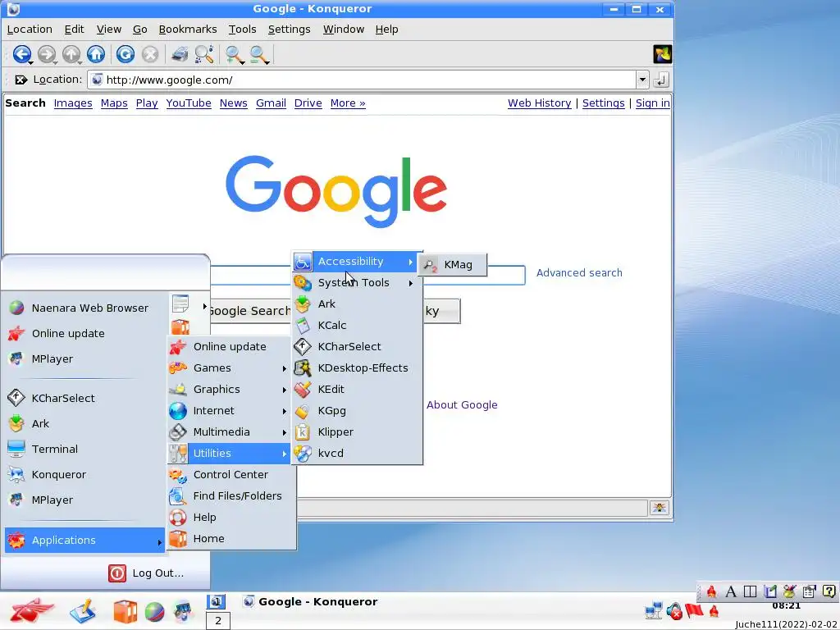Print the page using the printer icon
Screen dimensions: 840x630
tap(180, 54)
